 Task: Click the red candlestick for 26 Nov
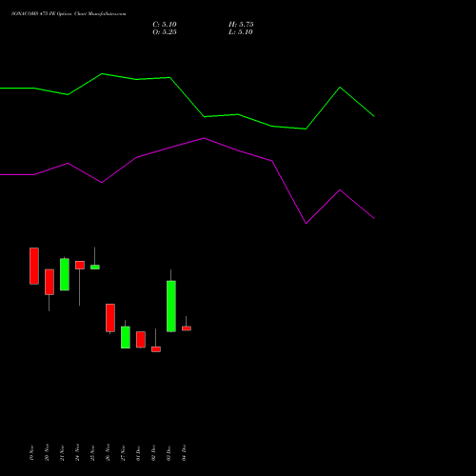[x=110, y=318]
